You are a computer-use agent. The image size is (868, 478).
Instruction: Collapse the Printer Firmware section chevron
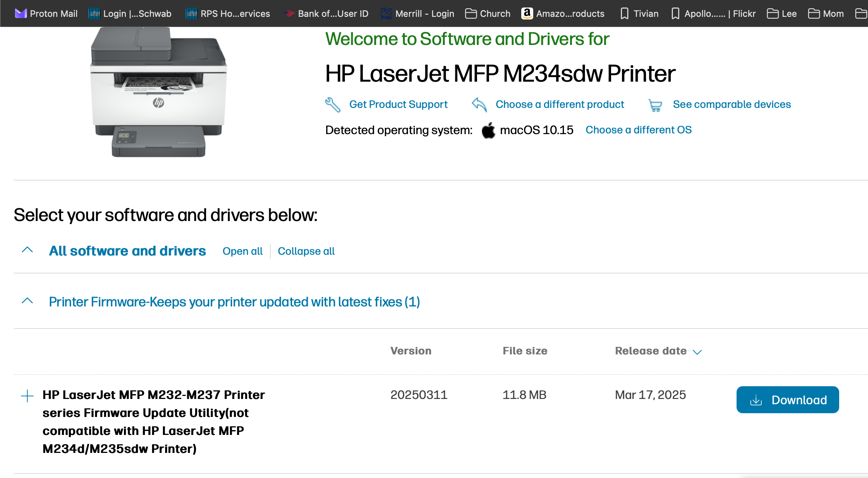click(x=27, y=301)
